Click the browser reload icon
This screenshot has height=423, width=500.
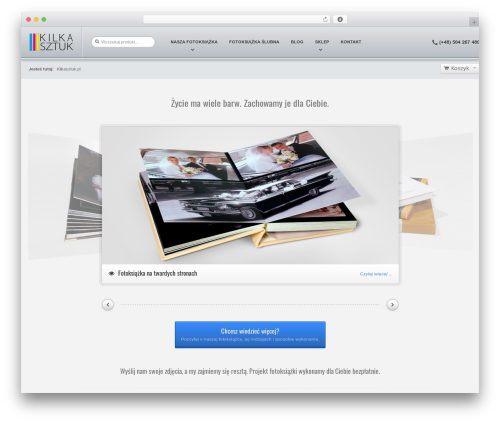click(325, 20)
